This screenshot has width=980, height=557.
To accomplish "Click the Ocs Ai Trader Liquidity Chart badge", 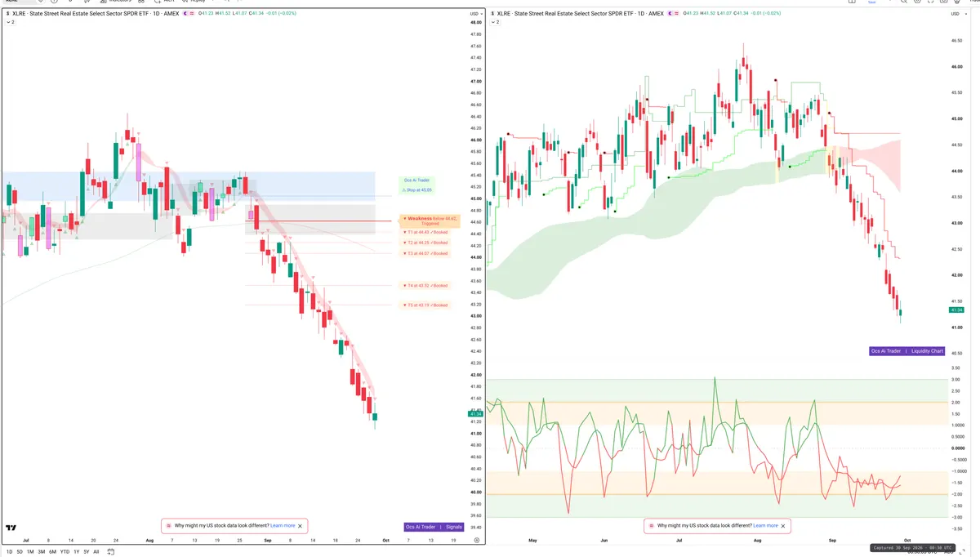I will 906,351.
